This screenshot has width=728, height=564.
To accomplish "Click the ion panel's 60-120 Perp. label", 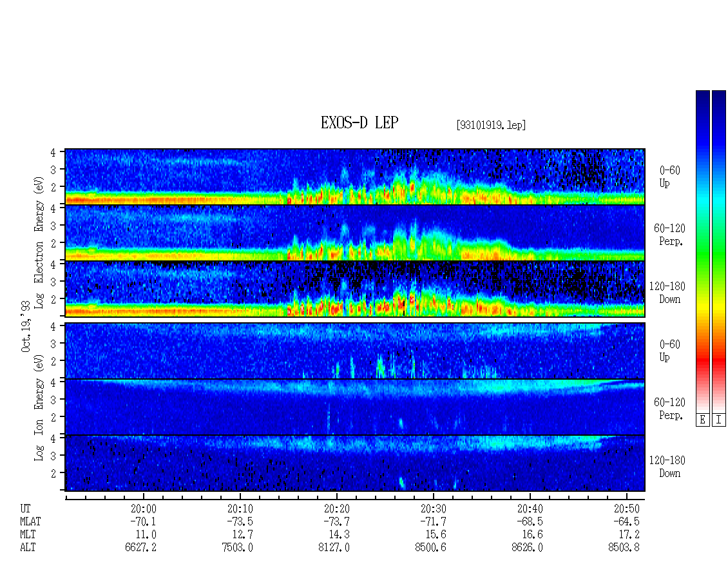I will point(669,409).
